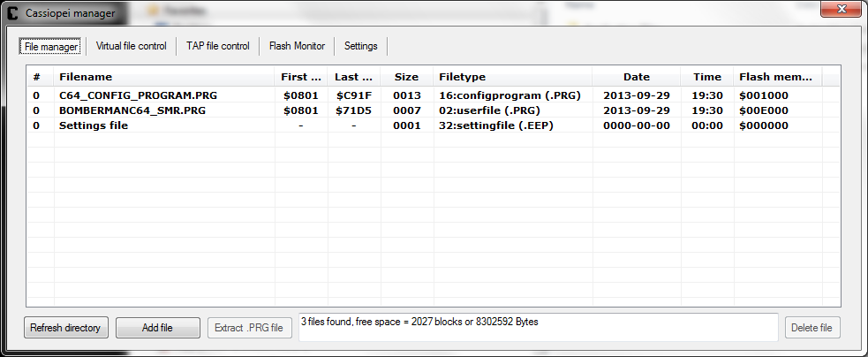The height and width of the screenshot is (357, 868).
Task: Click the free space status text field
Action: pos(538,328)
